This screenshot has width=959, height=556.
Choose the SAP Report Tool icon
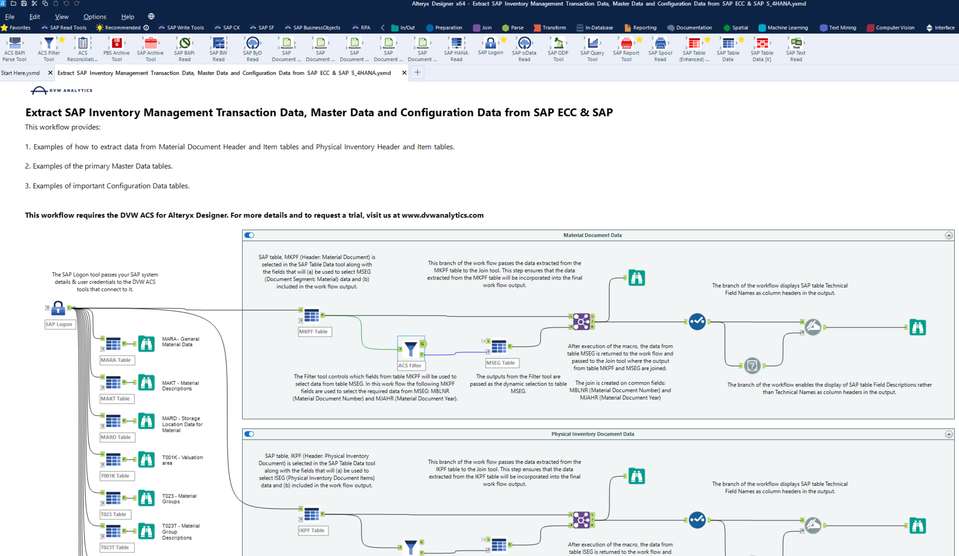(x=626, y=43)
